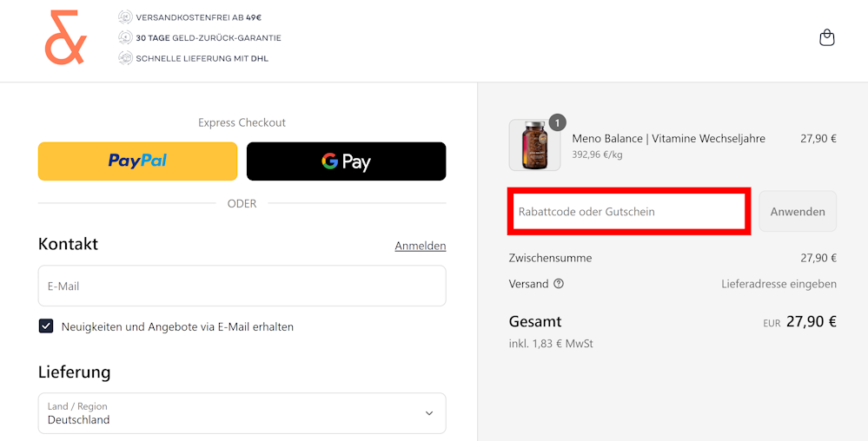Click the DHL fast delivery icon
The image size is (868, 441).
[125, 58]
